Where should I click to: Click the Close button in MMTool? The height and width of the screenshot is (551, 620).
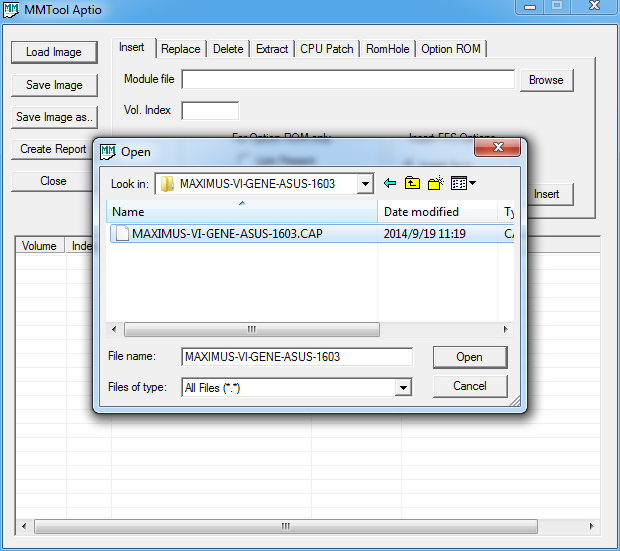[53, 181]
